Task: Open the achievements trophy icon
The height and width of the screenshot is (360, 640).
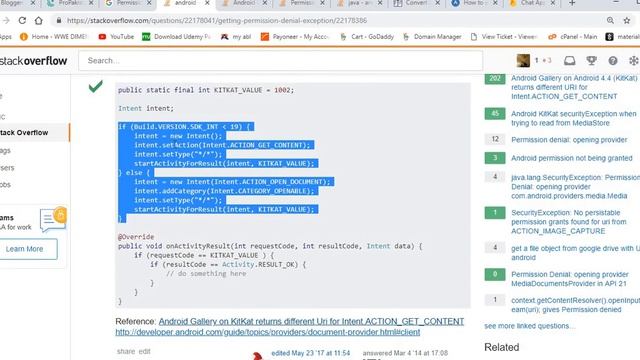Action: [591, 61]
